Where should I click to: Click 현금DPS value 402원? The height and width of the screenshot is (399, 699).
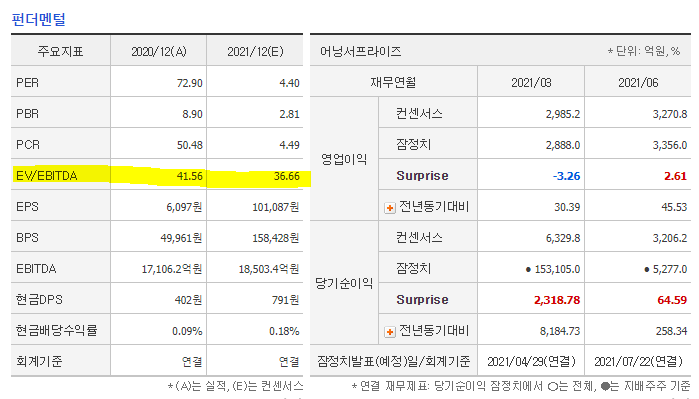[189, 300]
